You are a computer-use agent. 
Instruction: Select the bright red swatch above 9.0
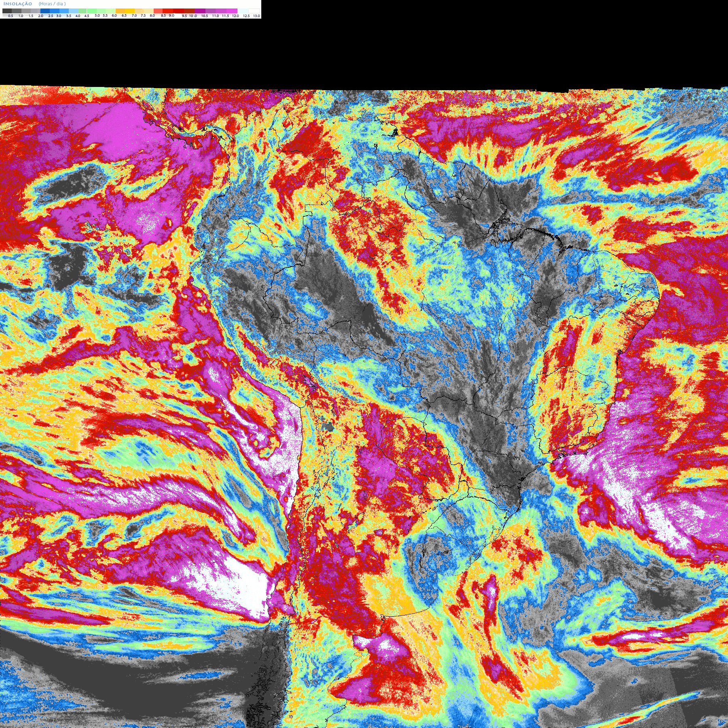coord(168,11)
